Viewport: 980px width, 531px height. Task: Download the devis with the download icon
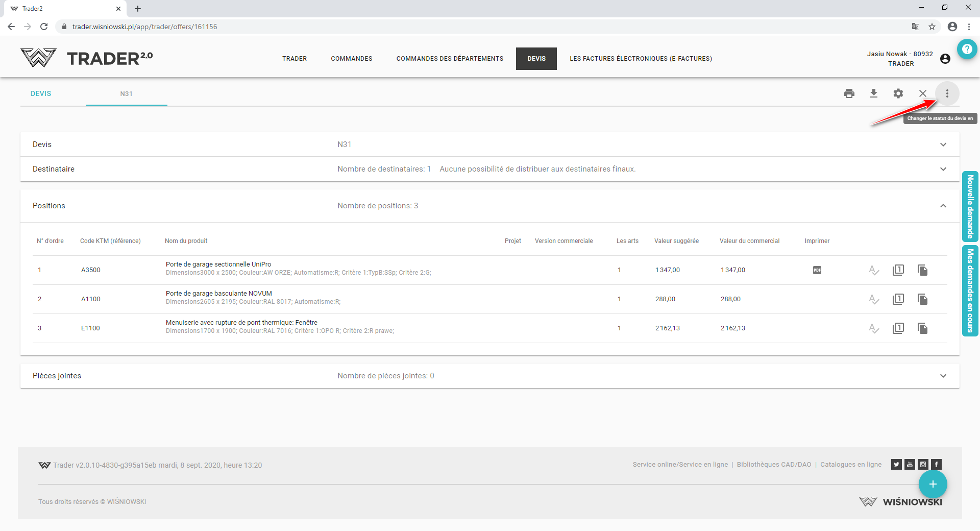[874, 93]
